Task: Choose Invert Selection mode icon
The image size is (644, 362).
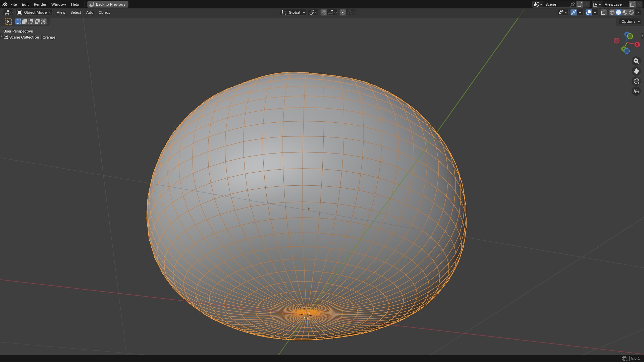Action: pyautogui.click(x=37, y=21)
